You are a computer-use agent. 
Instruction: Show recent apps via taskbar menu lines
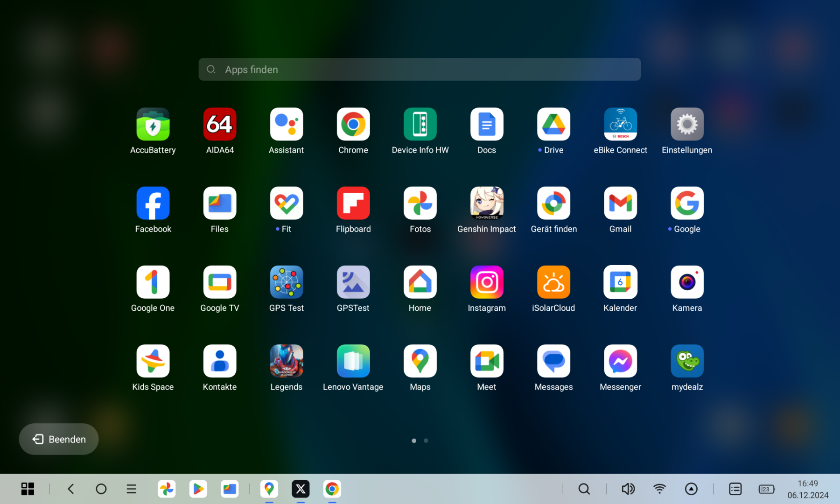pos(132,489)
